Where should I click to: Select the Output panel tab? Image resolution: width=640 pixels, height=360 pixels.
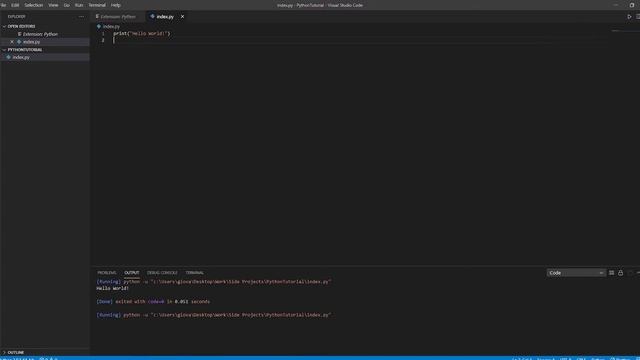(131, 273)
